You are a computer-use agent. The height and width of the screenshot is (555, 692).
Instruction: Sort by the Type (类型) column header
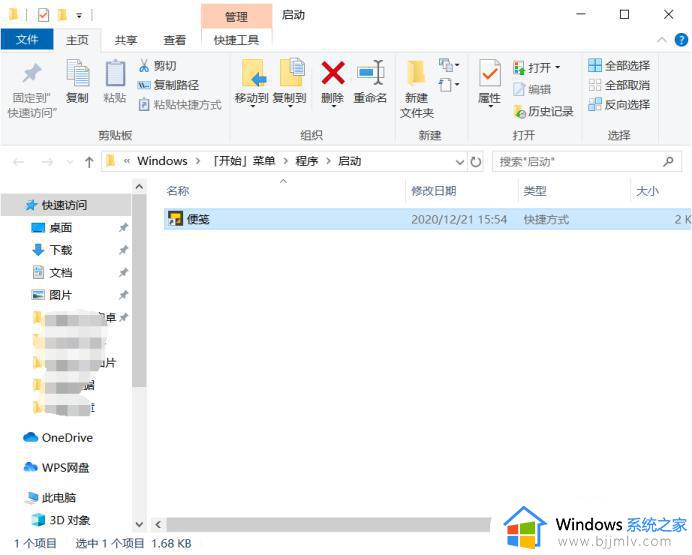point(535,191)
